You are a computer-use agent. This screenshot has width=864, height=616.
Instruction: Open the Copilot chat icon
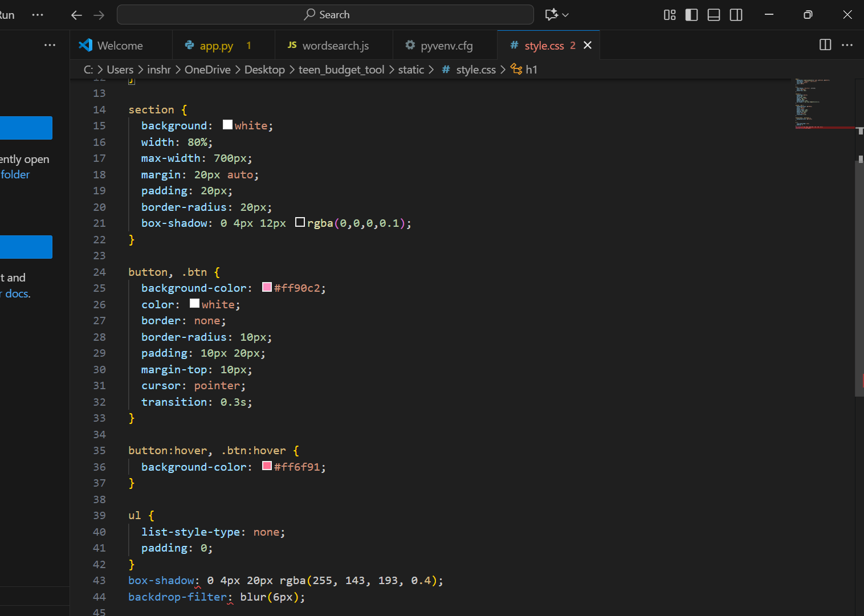point(551,15)
